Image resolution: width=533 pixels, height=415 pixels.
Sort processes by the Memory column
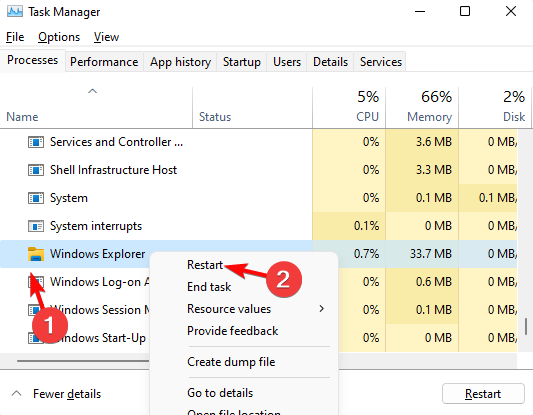click(422, 106)
